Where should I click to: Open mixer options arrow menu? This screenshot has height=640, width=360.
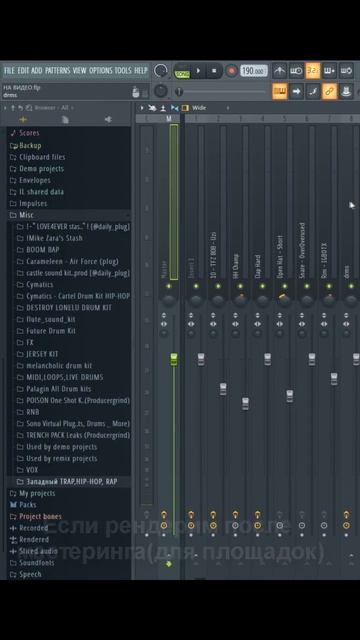pyautogui.click(x=142, y=108)
